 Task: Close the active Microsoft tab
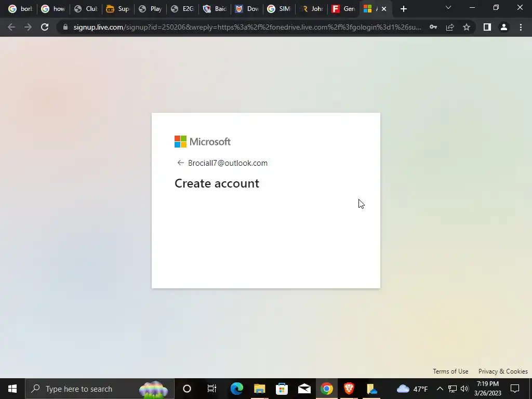click(384, 9)
